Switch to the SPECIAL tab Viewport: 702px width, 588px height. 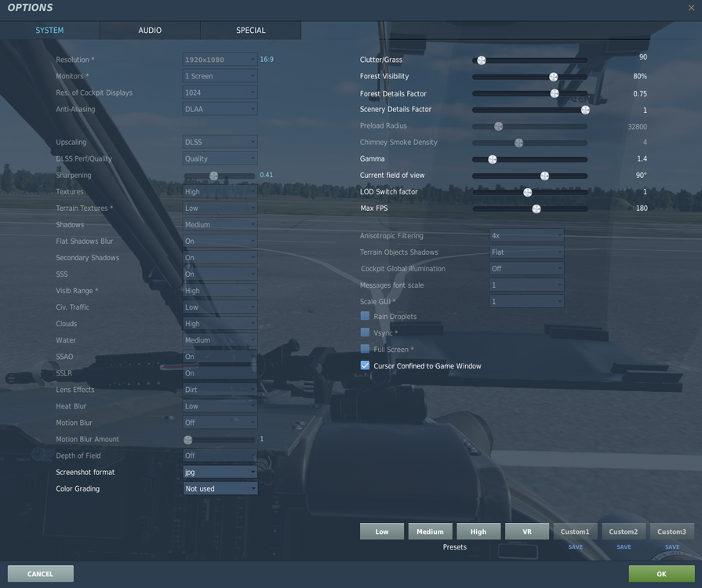pyautogui.click(x=251, y=31)
